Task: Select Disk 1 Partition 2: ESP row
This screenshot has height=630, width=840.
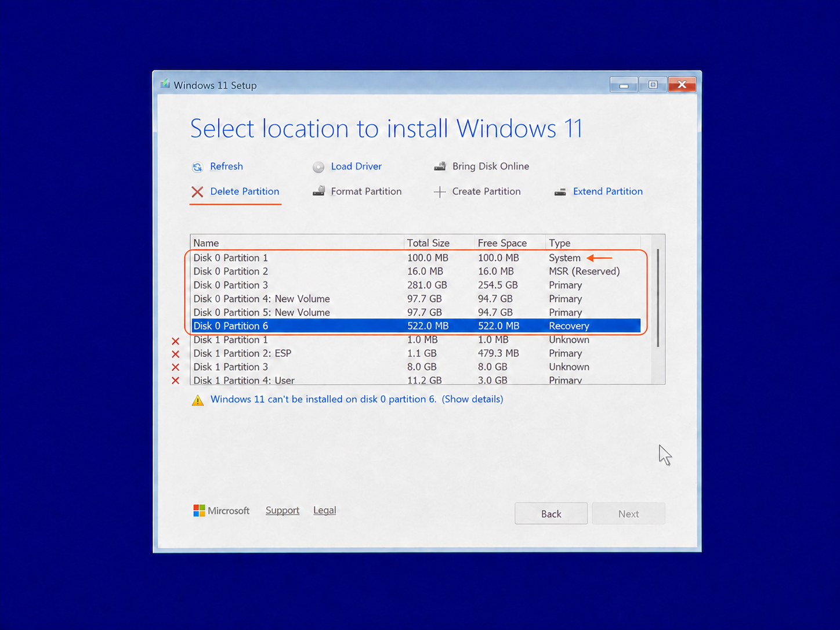Action: pos(415,353)
